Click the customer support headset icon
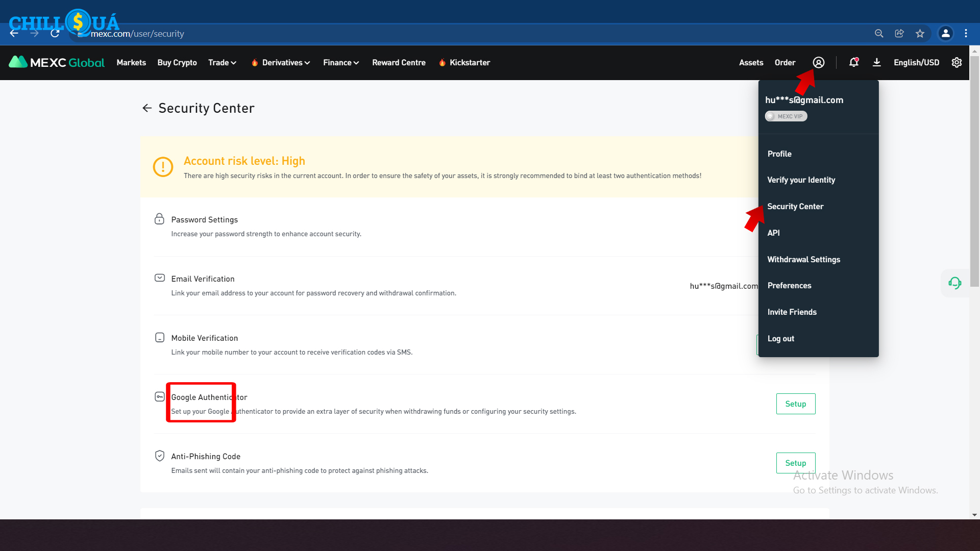Screen dimensions: 980x551 click(954, 283)
